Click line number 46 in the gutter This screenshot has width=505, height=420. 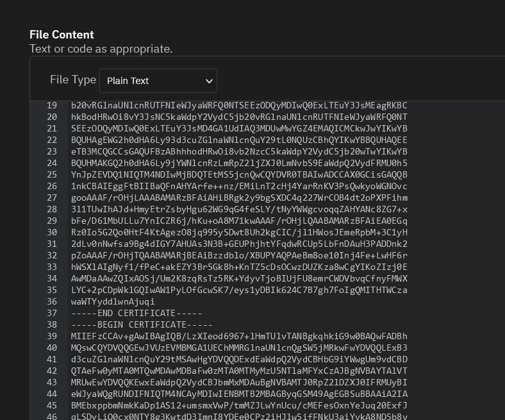(52, 416)
